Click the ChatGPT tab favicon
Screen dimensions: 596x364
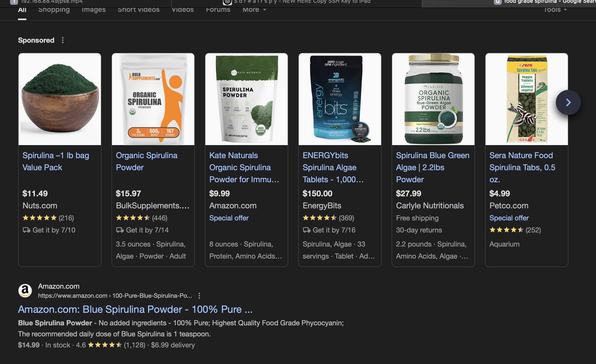tap(227, 2)
